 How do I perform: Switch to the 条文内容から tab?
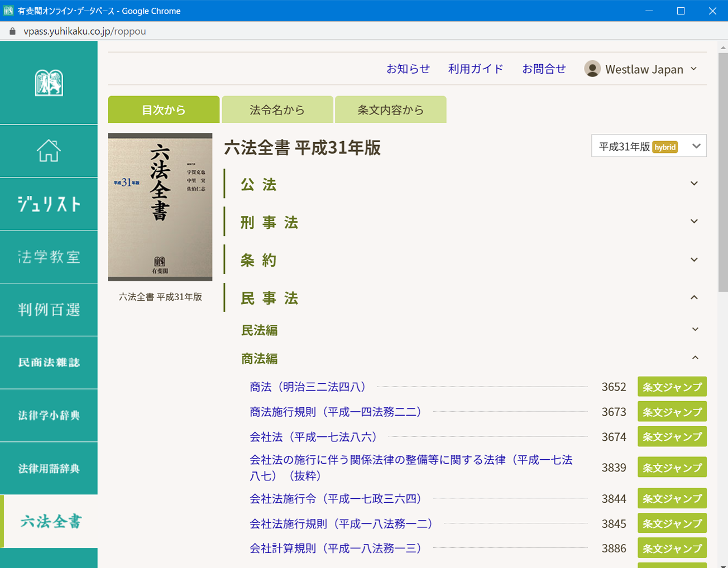[x=391, y=109]
